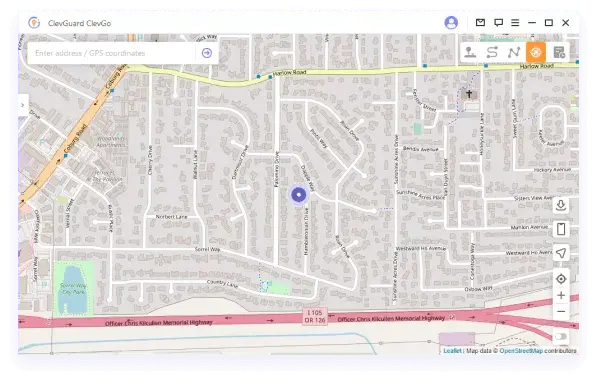Zoom in the map with plus button

[561, 295]
